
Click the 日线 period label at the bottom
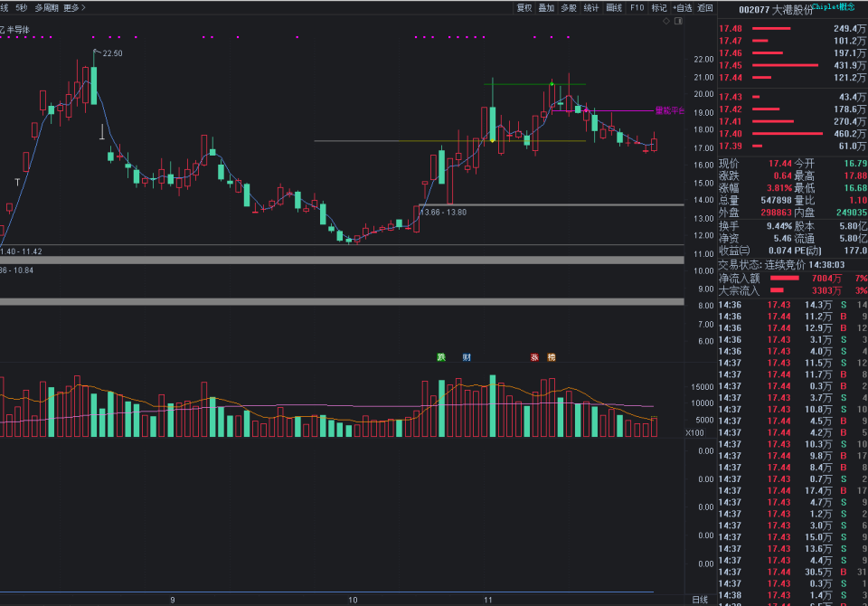coord(700,600)
